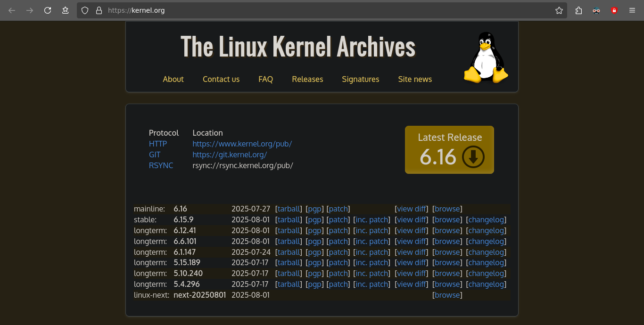Click the version text 6.12.41
The image size is (644, 325).
[185, 230]
